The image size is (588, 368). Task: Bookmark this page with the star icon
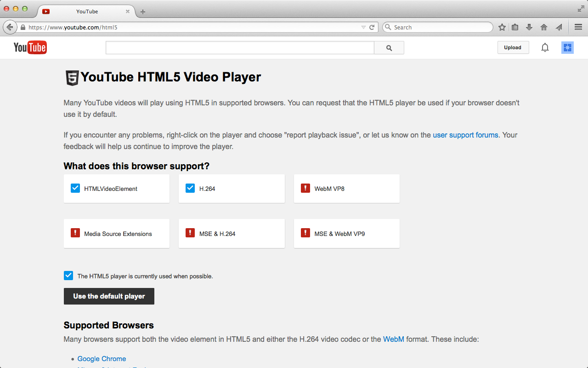502,27
